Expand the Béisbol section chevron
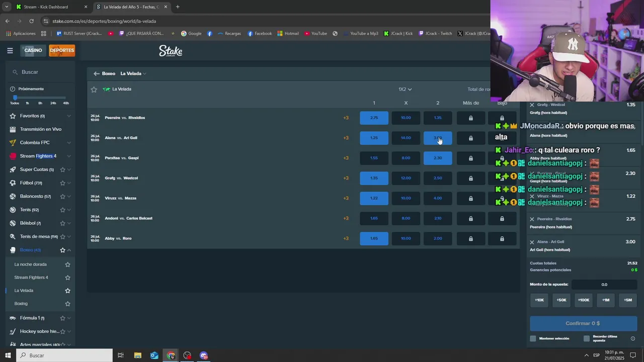644x362 pixels. 69,223
